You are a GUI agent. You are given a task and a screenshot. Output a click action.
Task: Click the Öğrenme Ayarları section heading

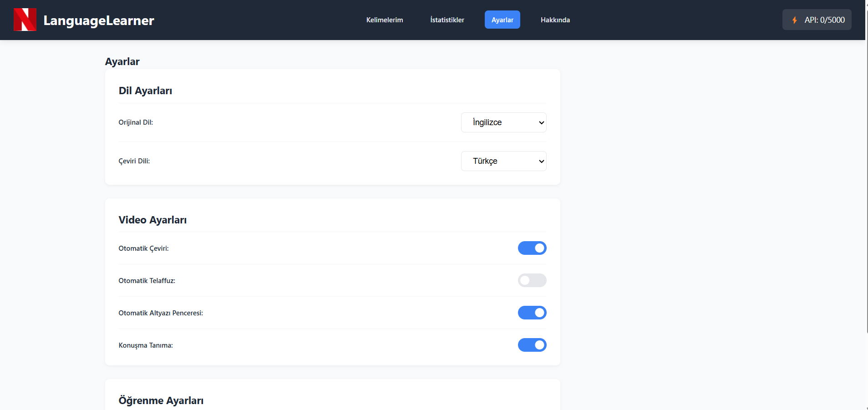click(161, 400)
